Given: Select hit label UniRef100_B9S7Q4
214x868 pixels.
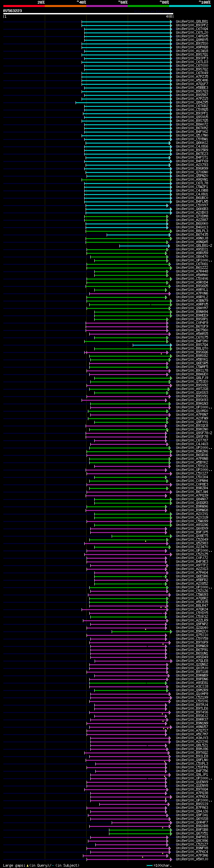Looking at the screenshot, I should 192,345.
